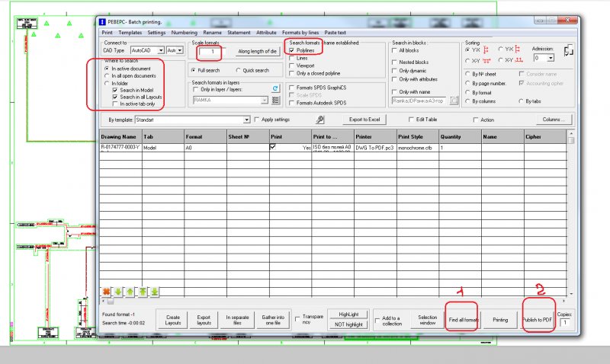
Task: Enable Only in layer / layers checkbox
Action: [x=196, y=89]
